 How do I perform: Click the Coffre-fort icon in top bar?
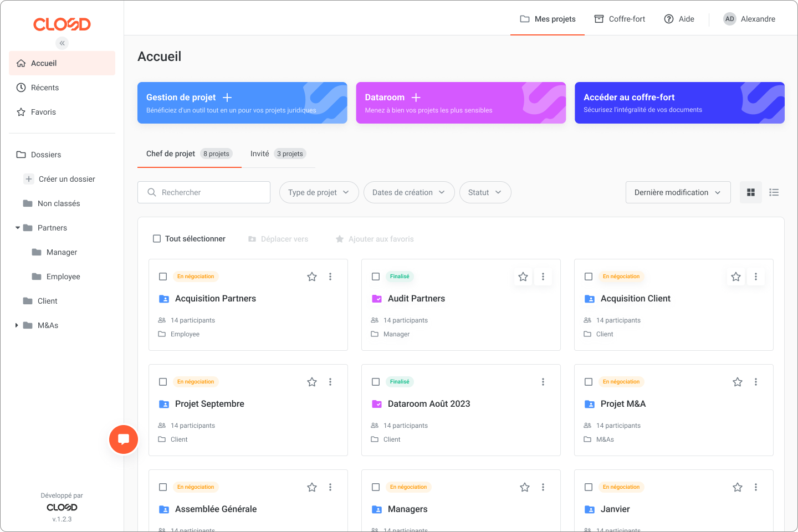(599, 18)
